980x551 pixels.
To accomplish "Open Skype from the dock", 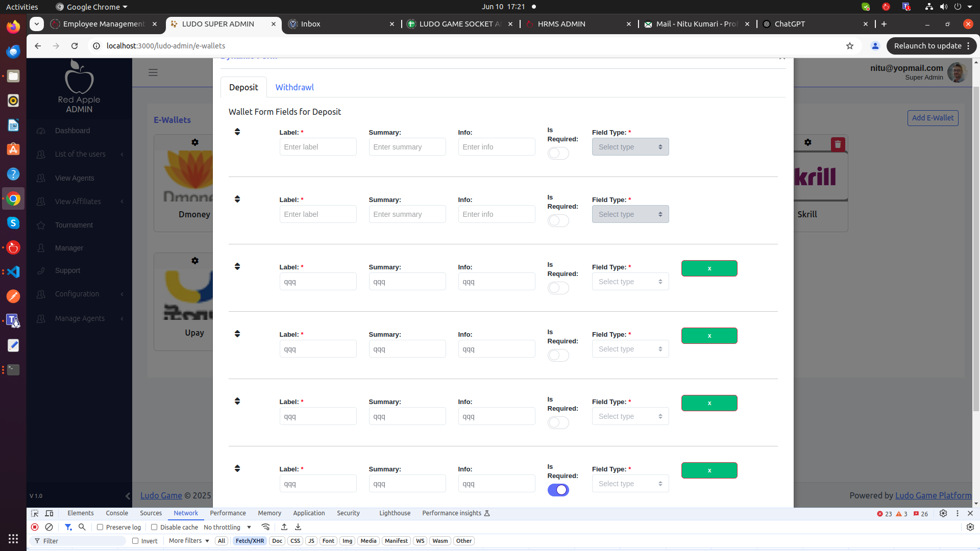I will pyautogui.click(x=13, y=223).
